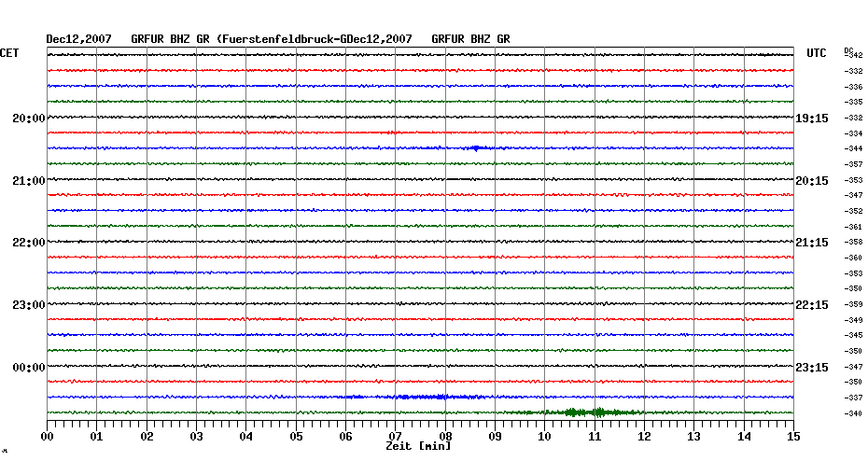Click the DC offset value -340
The width and height of the screenshot is (868, 461).
click(x=854, y=414)
